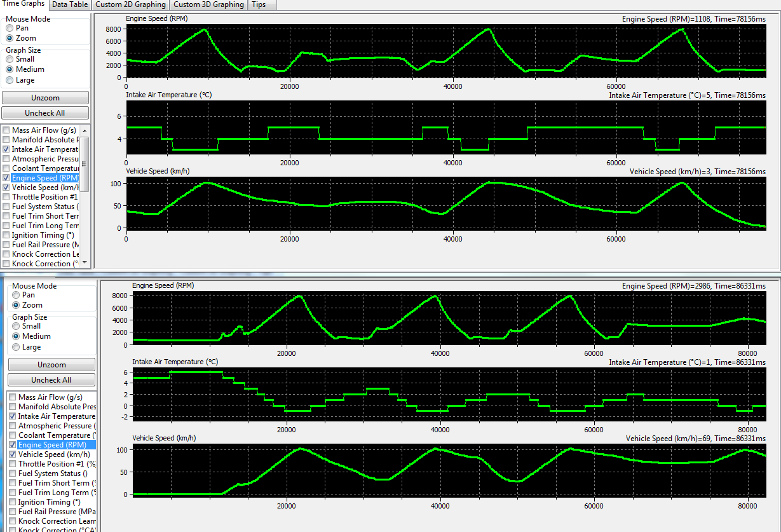781x532 pixels.
Task: Enable Fuel Rail Pressure in lower list
Action: 12,512
